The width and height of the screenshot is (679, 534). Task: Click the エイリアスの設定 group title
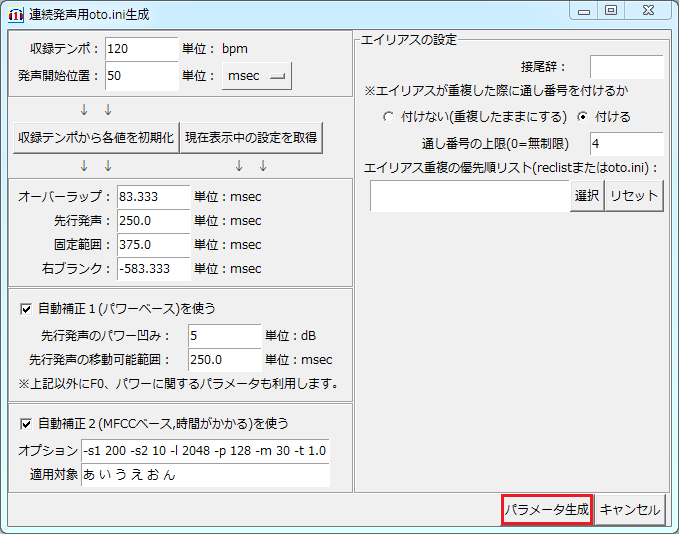[x=409, y=40]
